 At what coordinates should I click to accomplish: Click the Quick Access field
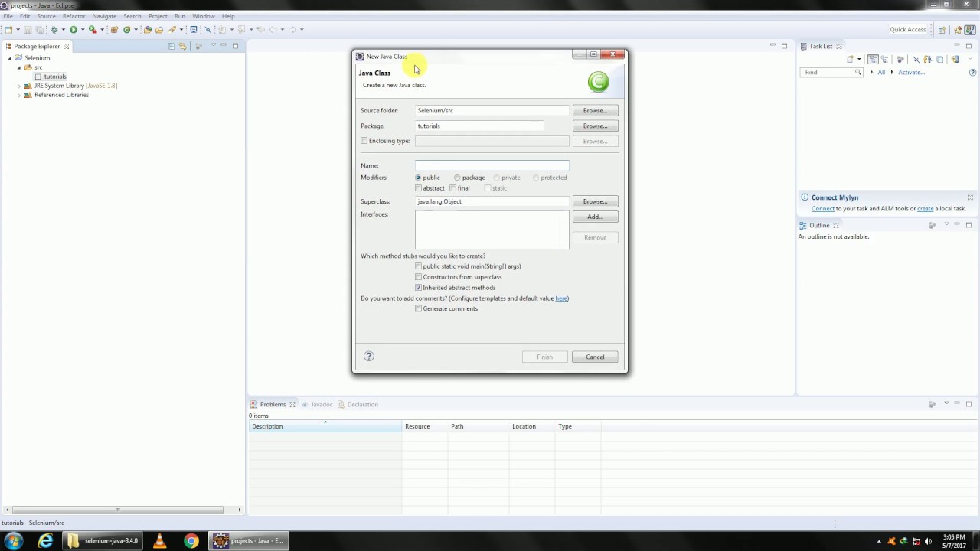tap(908, 30)
